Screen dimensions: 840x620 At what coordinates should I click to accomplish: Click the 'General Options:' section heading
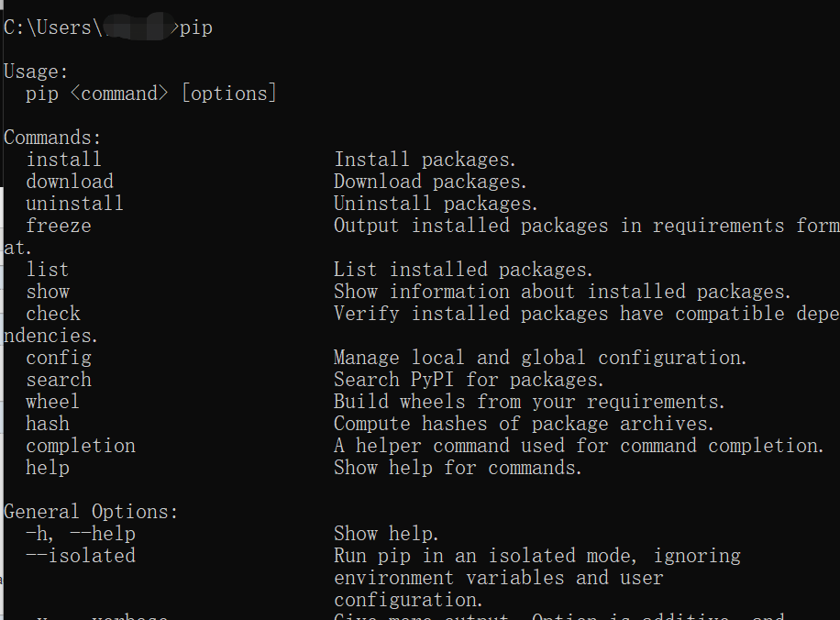pyautogui.click(x=92, y=512)
